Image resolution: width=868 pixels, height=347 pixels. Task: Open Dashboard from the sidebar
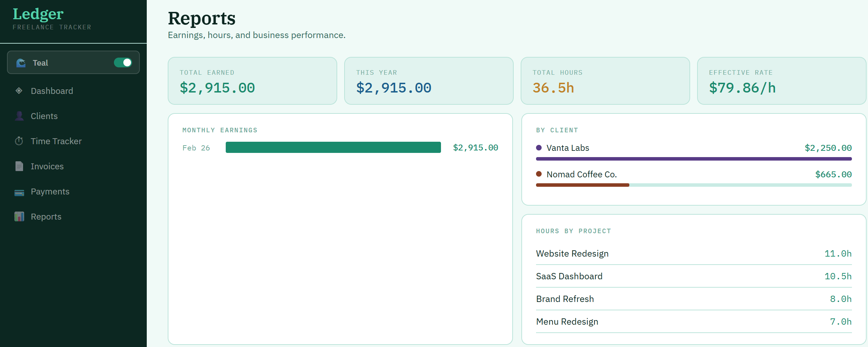73,91
